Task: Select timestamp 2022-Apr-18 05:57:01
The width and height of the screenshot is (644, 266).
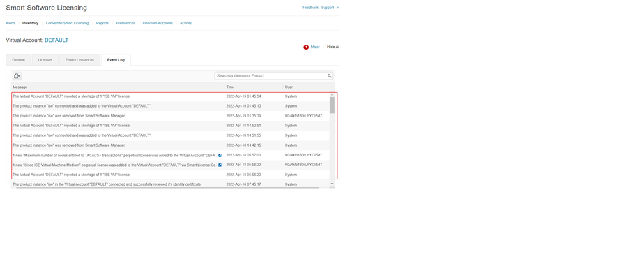Action: [243, 155]
